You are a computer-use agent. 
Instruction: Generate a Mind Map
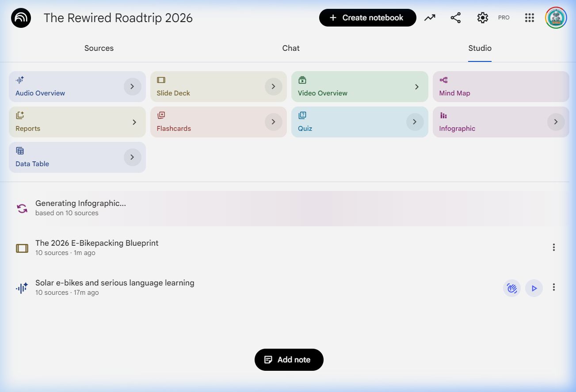500,87
